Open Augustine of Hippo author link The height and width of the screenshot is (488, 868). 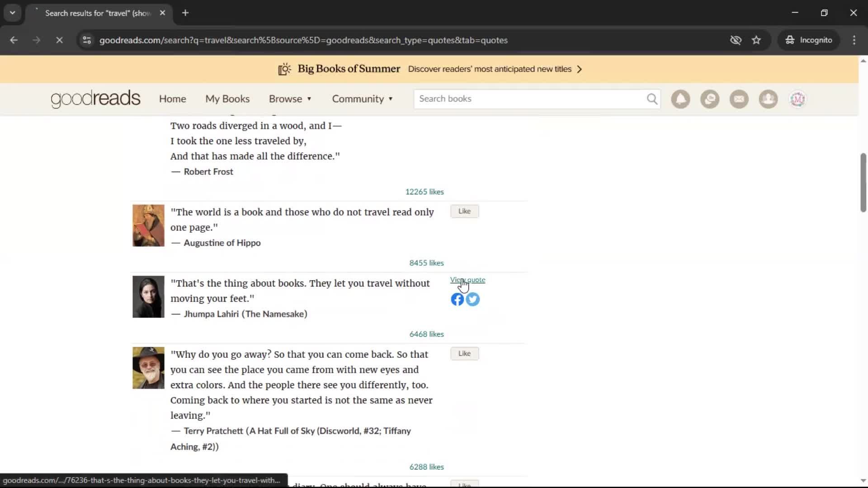click(x=222, y=243)
